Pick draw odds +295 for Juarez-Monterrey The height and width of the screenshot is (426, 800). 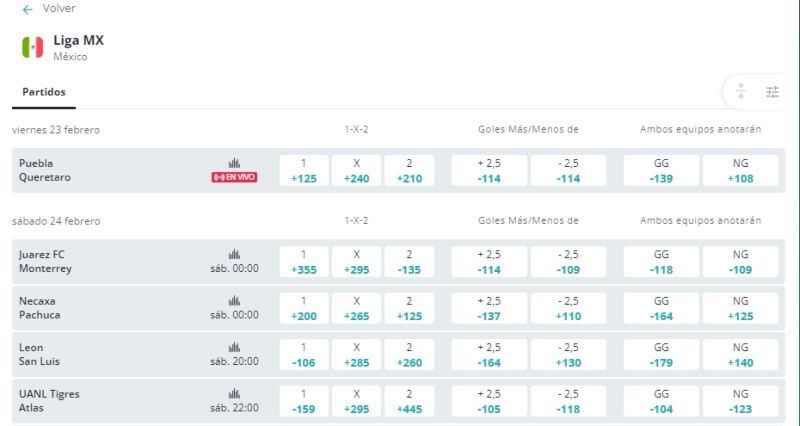357,262
